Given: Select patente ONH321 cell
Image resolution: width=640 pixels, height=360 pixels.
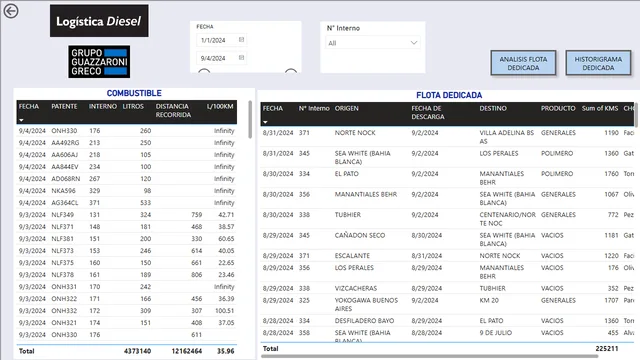Looking at the screenshot, I should pyautogui.click(x=64, y=323).
